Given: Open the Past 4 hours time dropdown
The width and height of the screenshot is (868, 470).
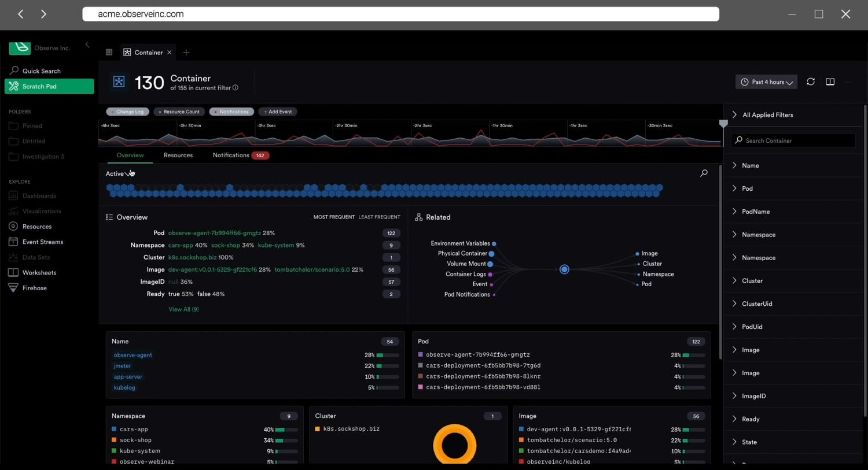Looking at the screenshot, I should (767, 82).
